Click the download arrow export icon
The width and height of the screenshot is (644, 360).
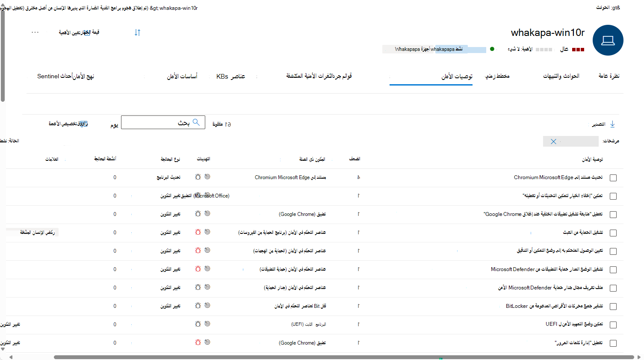point(612,124)
